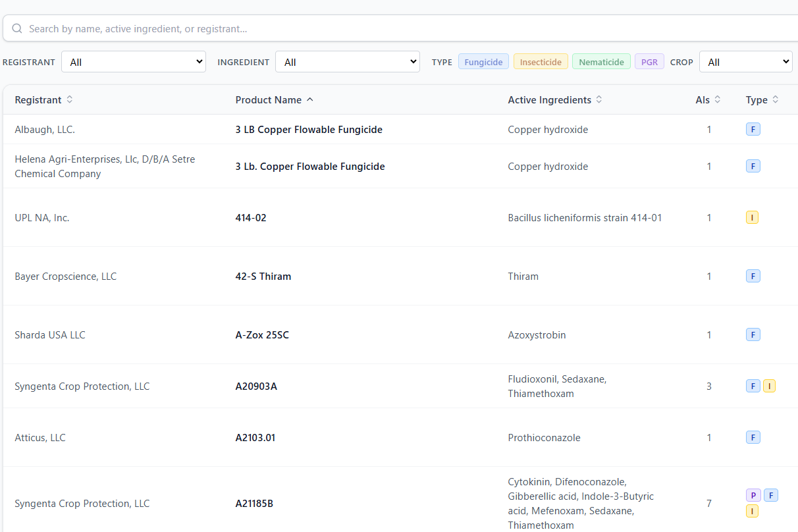Click AIs count 7 for A21185B
Viewport: 798px width, 532px height.
709,503
